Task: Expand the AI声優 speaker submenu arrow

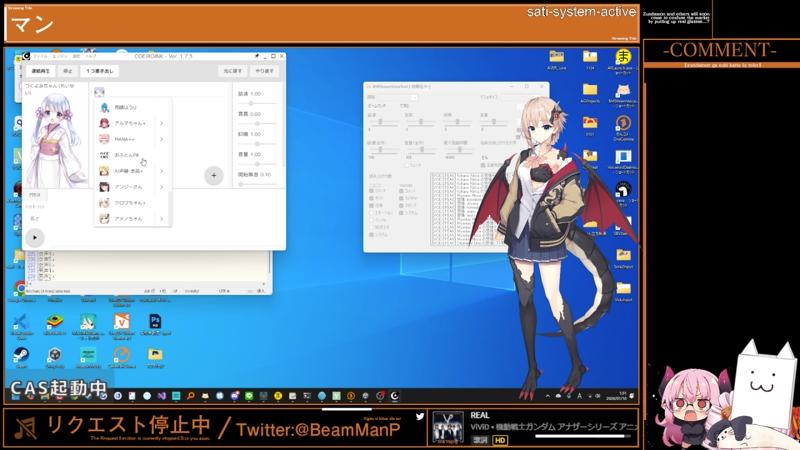Action: [x=162, y=171]
